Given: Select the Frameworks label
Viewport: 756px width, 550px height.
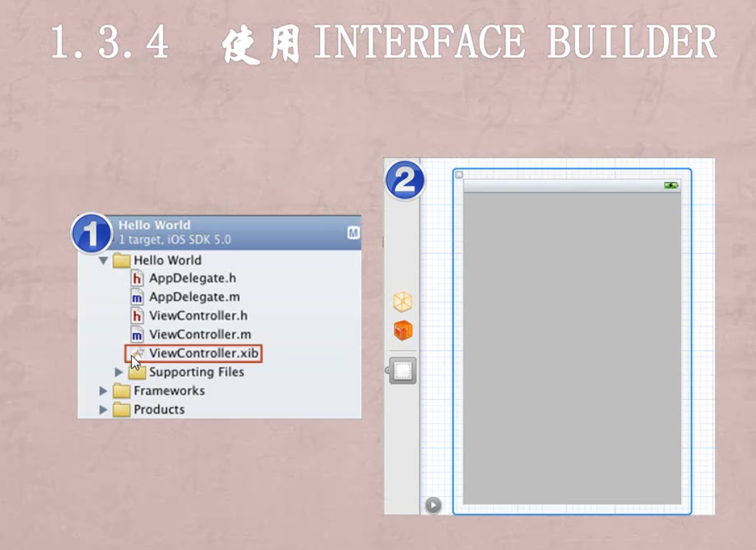Looking at the screenshot, I should pos(169,390).
